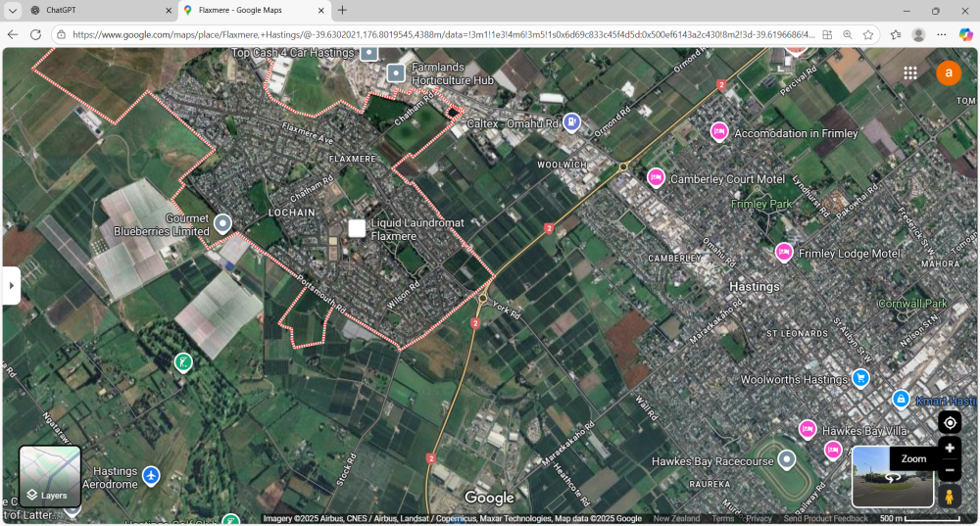This screenshot has height=526, width=980.
Task: Click the Camberley Court Motel pin
Action: click(656, 177)
